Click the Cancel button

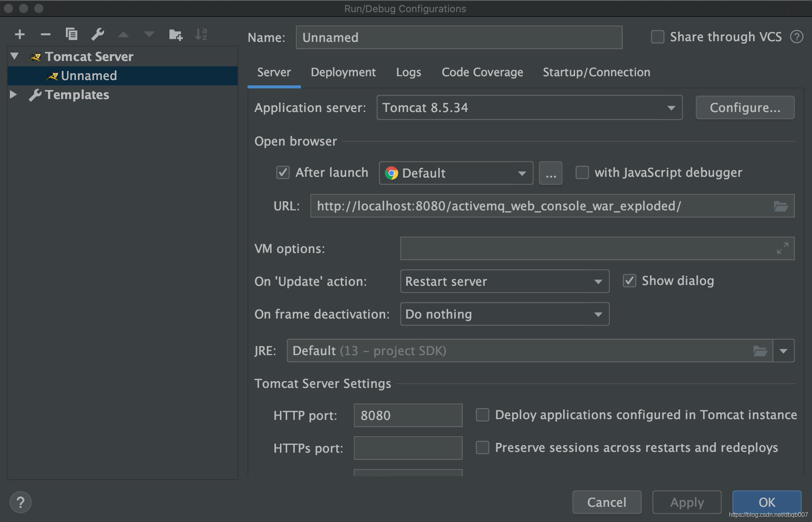607,502
